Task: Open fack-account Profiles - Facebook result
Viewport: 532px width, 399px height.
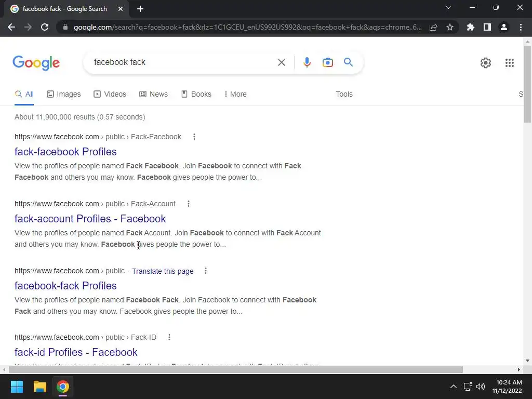Action: pyautogui.click(x=90, y=219)
